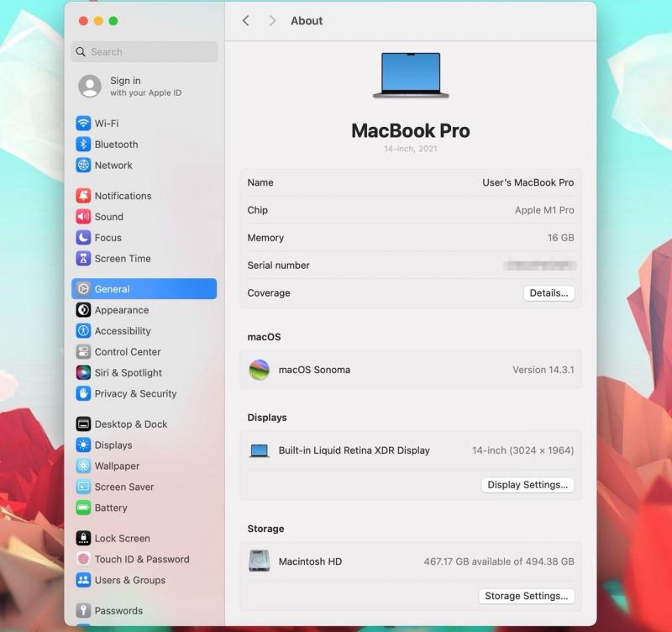672x632 pixels.
Task: Select the computer name User's MacBook Pro
Action: pos(528,182)
